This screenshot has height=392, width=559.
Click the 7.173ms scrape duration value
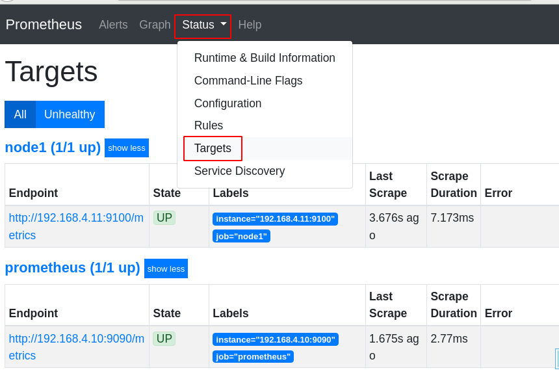click(x=452, y=218)
